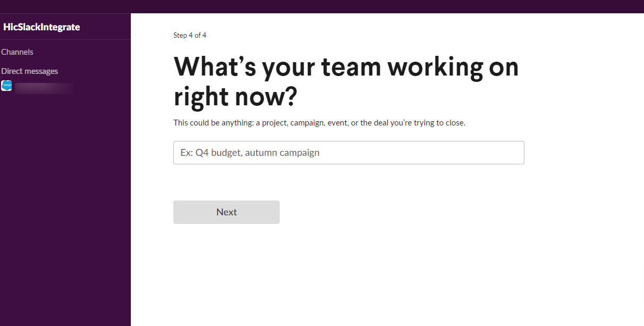Click the Salesforce app avatar icon
Screen dimensions: 644x326
(6, 86)
